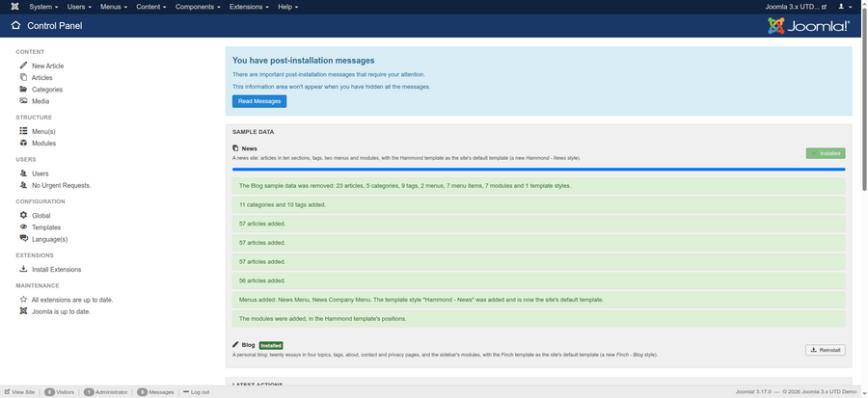Click the 'You have post-installation messages' heading

(x=304, y=61)
